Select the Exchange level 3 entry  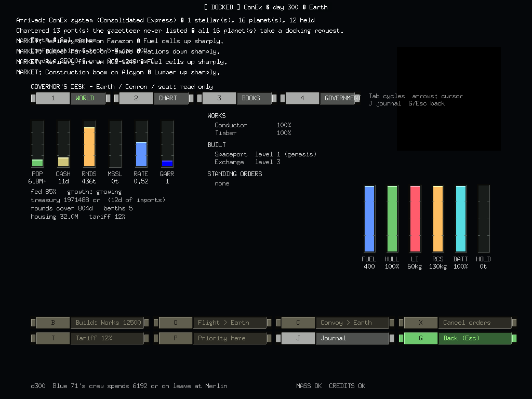[x=247, y=162]
